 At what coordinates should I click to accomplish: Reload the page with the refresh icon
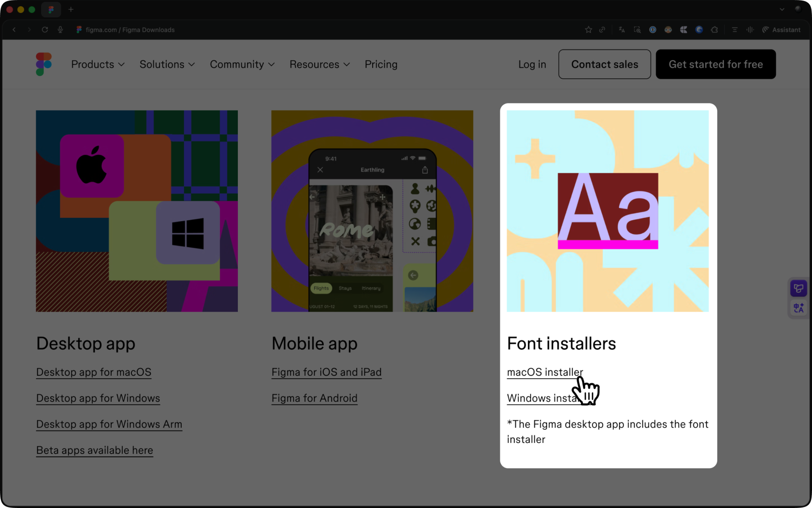[x=45, y=30]
